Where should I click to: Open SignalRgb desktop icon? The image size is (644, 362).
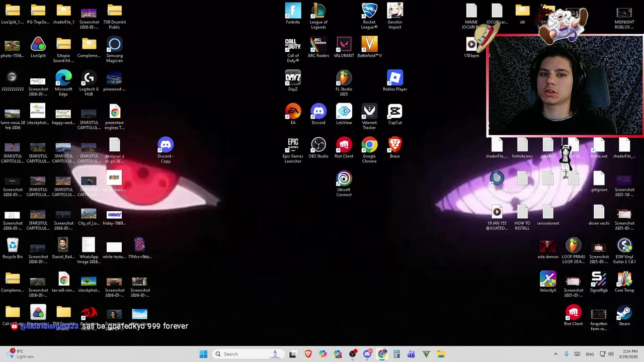click(599, 282)
